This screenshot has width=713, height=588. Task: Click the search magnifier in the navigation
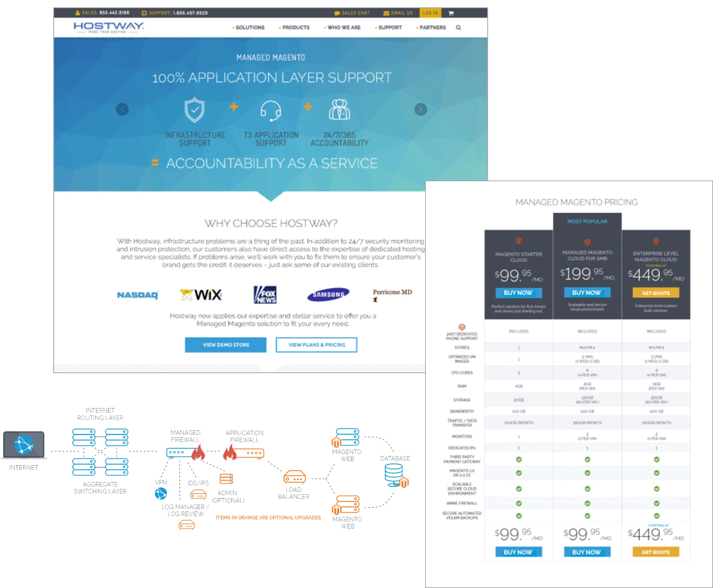(458, 27)
